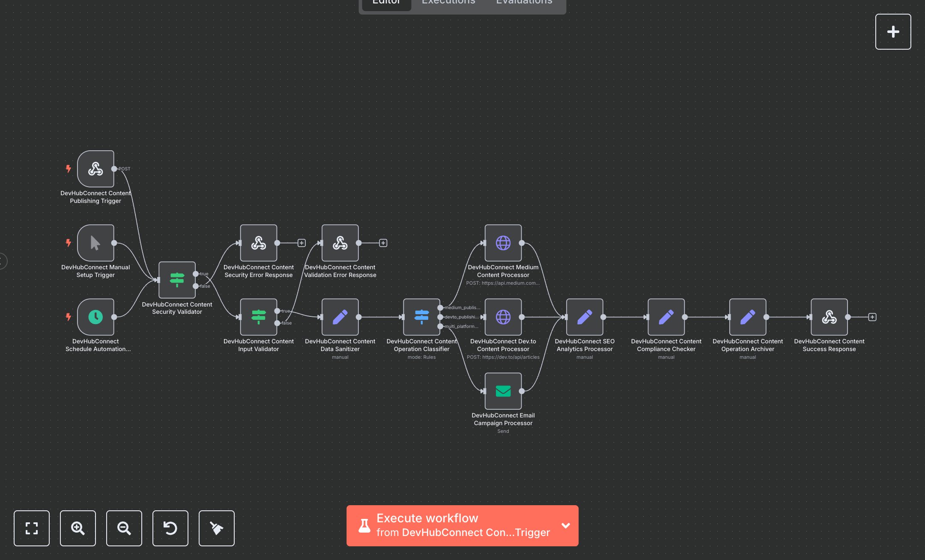Click the tidy-up workflow icon
925x560 pixels.
(x=216, y=528)
